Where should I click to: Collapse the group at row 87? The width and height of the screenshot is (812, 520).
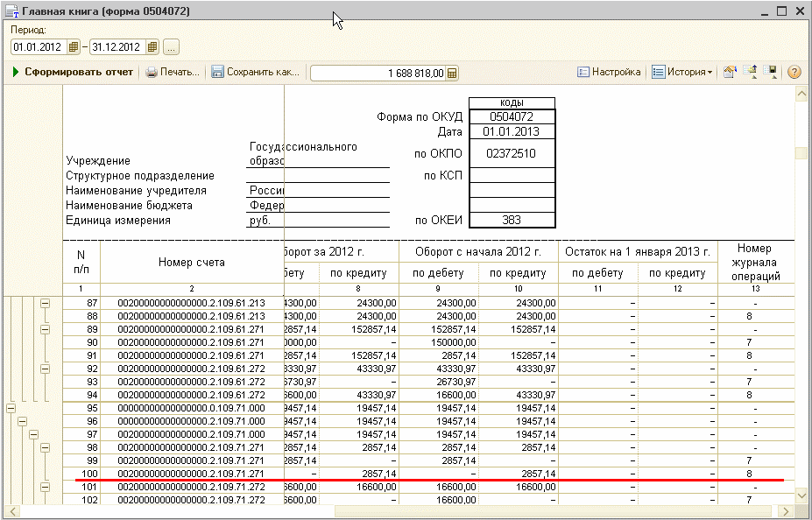[45, 303]
